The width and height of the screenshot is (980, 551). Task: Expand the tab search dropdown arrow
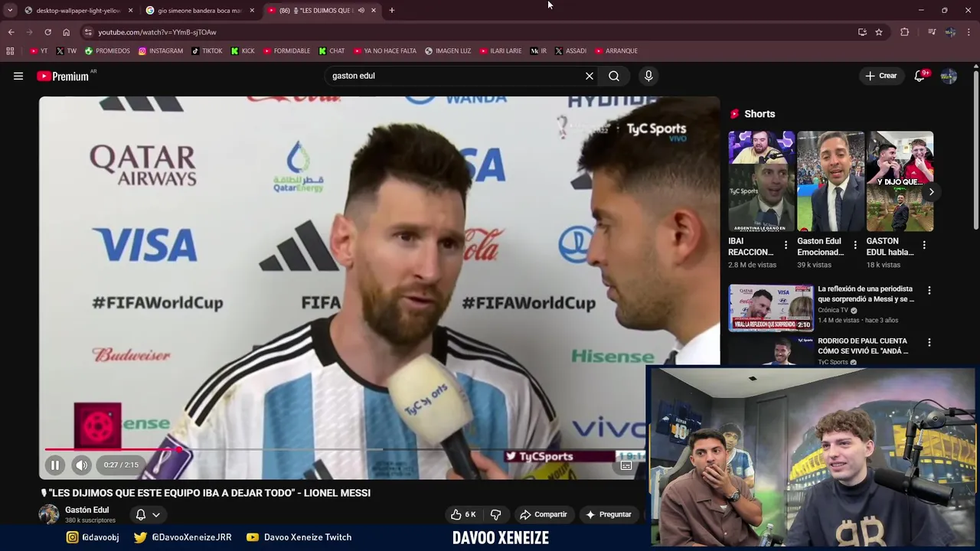tap(10, 11)
